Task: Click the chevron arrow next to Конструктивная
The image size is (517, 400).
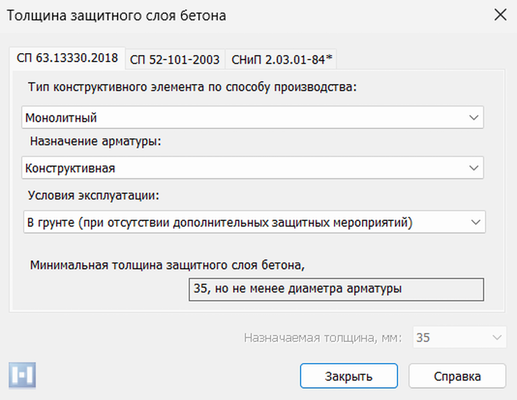Action: 474,168
